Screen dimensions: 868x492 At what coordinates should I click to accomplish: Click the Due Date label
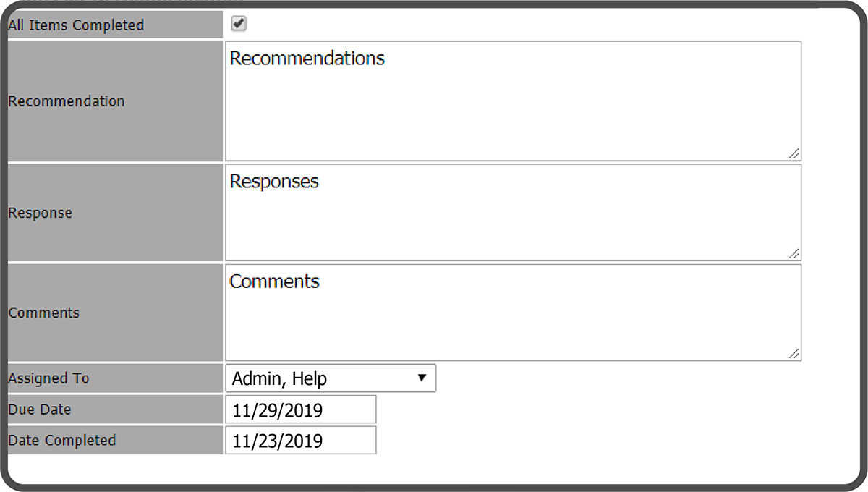click(40, 410)
